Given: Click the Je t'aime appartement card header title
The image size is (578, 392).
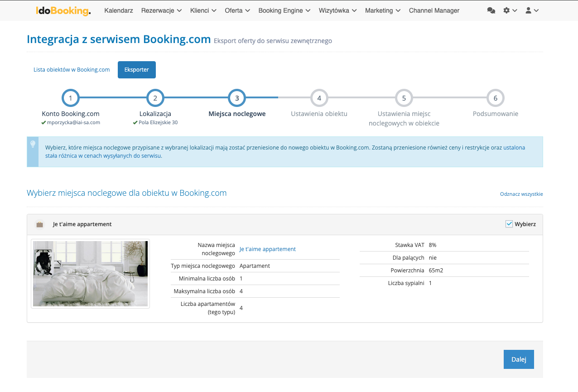Looking at the screenshot, I should 82,224.
